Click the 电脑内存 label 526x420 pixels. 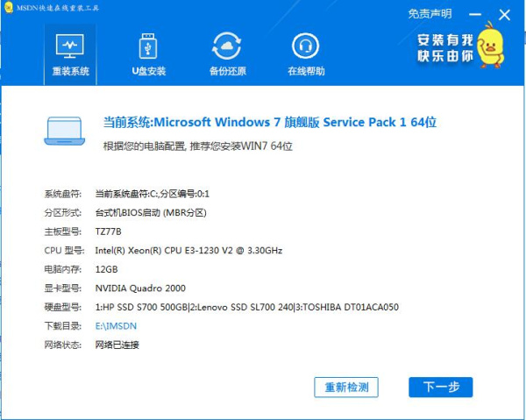[x=63, y=269]
